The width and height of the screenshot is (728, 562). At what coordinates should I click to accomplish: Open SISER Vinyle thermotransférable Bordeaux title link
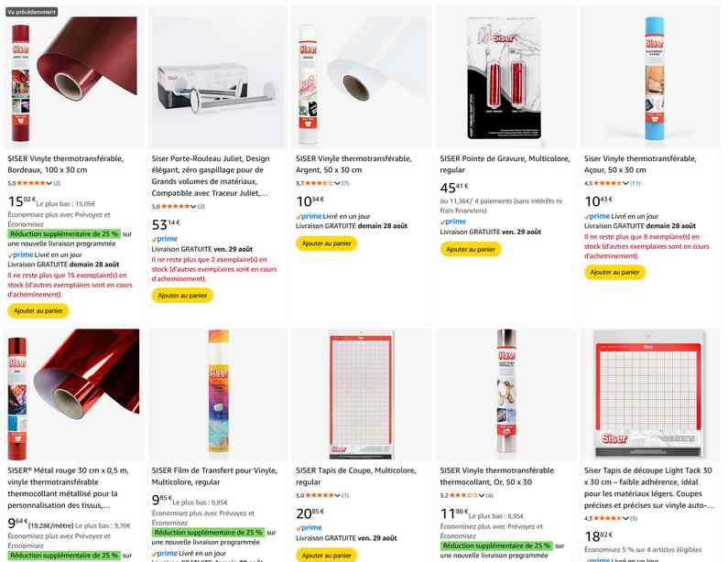(65, 164)
